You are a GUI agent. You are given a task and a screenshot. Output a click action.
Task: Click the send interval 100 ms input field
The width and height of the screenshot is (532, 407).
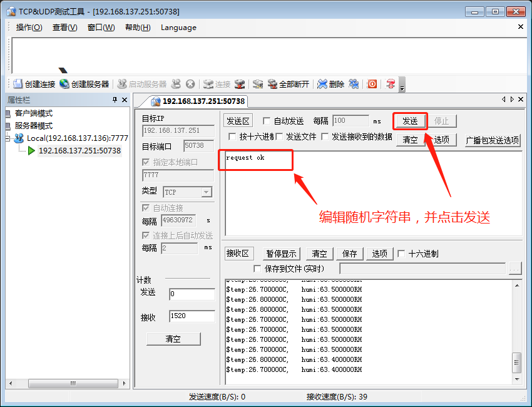350,121
